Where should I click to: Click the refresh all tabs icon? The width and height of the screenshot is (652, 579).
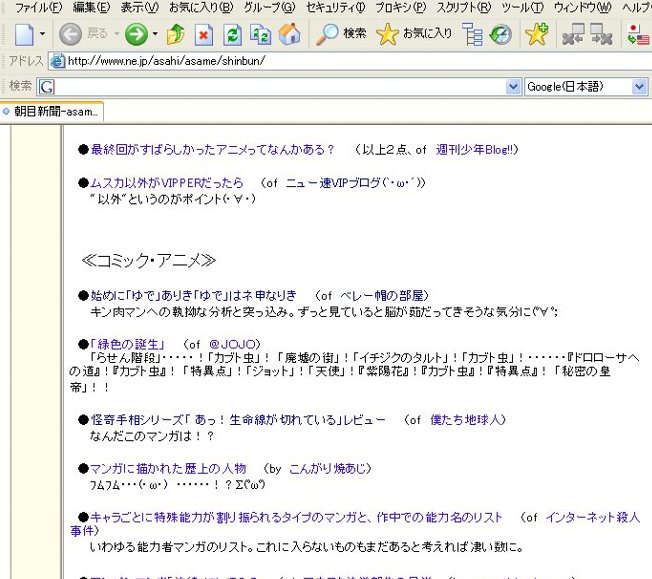tap(260, 35)
